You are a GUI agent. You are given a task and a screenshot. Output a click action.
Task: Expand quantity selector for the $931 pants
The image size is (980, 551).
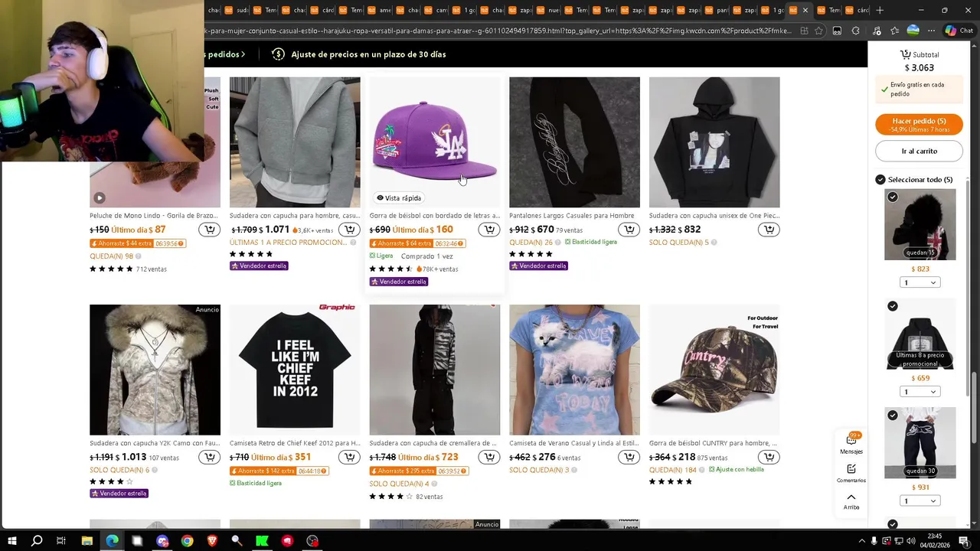[920, 501]
